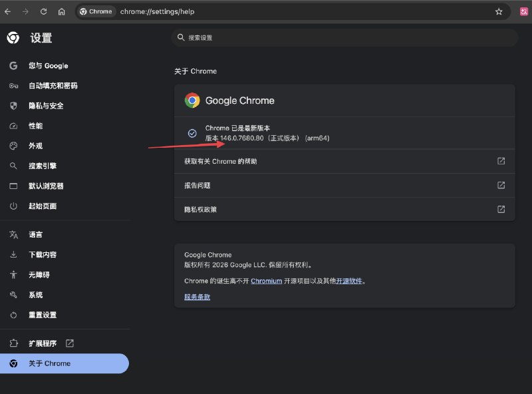
Task: Click the Chromium hyperlink
Action: pos(266,281)
